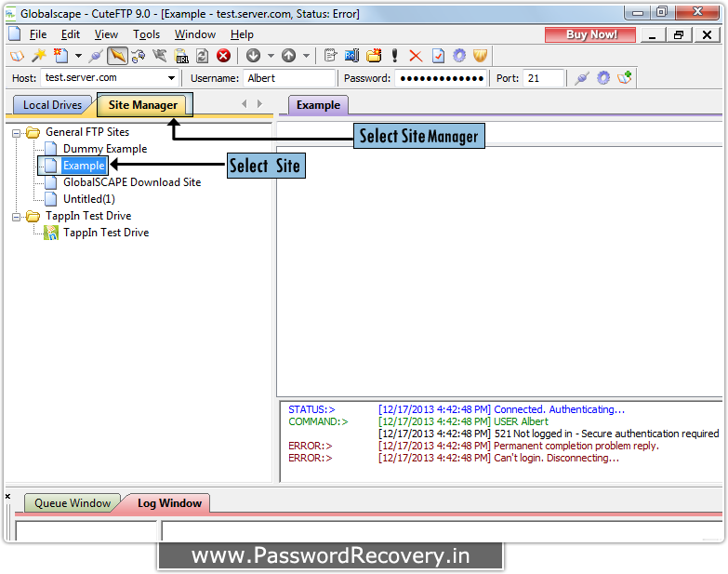Switch to the Queue Window tab
This screenshot has height=574, width=728.
(x=73, y=503)
